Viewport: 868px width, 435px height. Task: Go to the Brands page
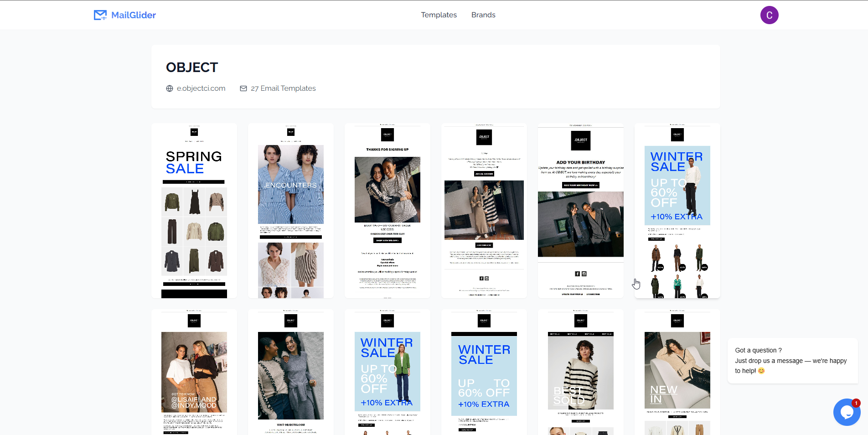click(x=483, y=15)
